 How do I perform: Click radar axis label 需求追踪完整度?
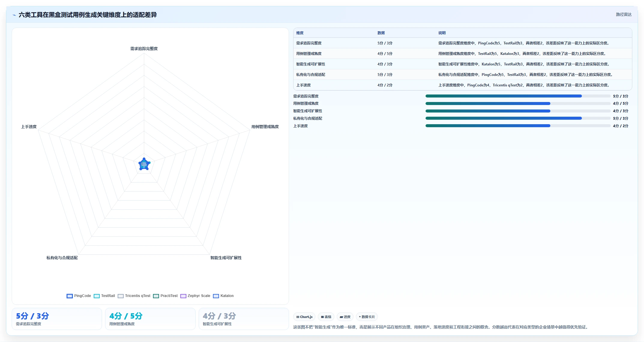[x=144, y=49]
